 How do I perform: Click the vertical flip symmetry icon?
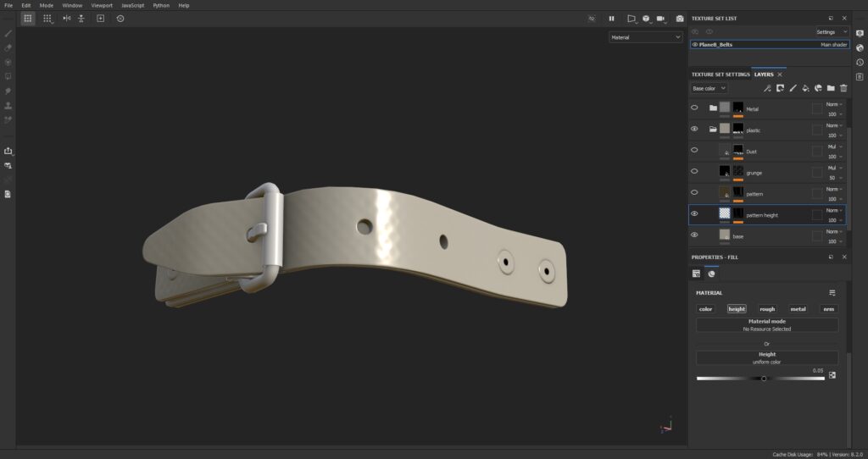coord(81,19)
